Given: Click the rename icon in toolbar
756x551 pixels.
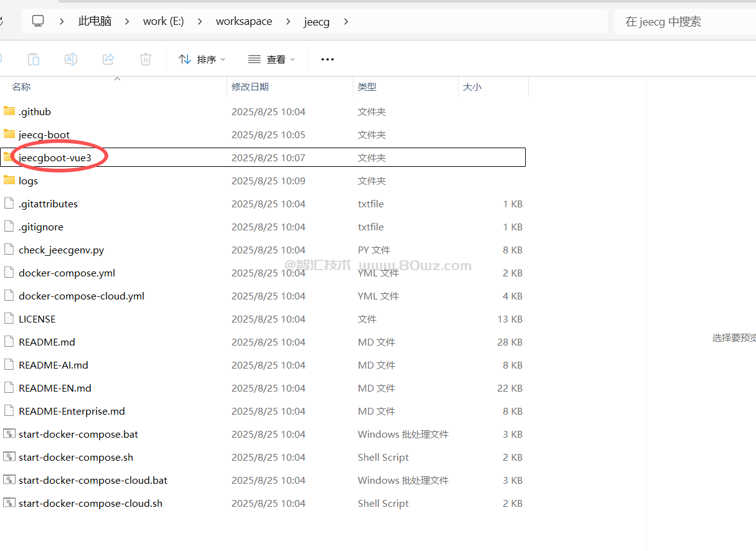Looking at the screenshot, I should point(71,59).
